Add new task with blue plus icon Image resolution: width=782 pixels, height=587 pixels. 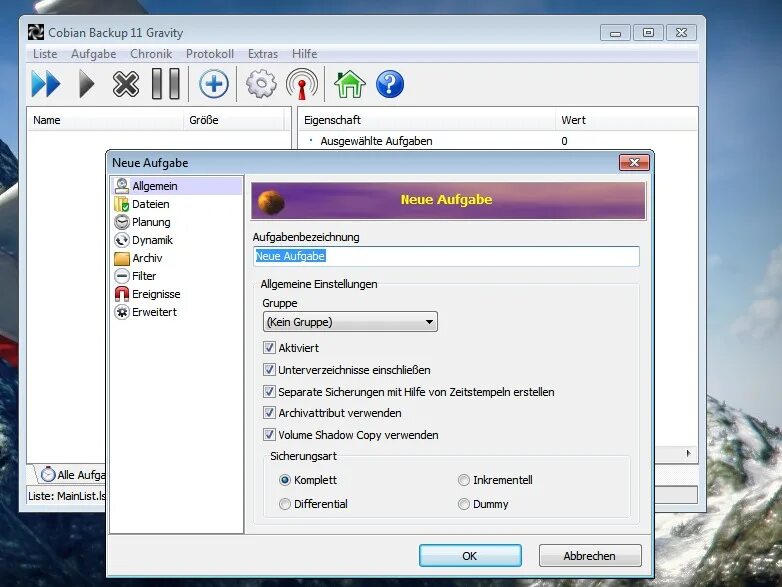point(213,84)
